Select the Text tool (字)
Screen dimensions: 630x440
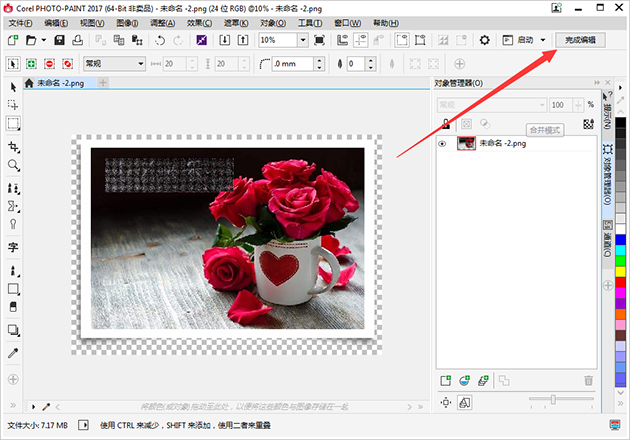(x=13, y=246)
